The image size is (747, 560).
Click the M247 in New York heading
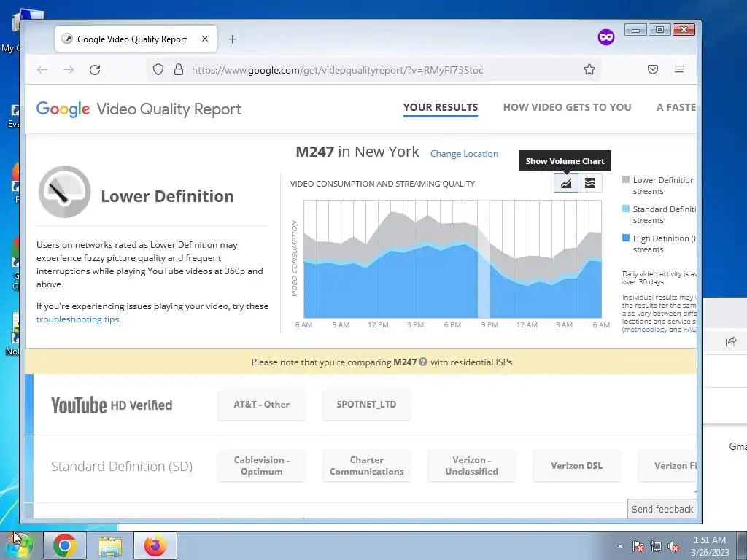[x=357, y=152]
